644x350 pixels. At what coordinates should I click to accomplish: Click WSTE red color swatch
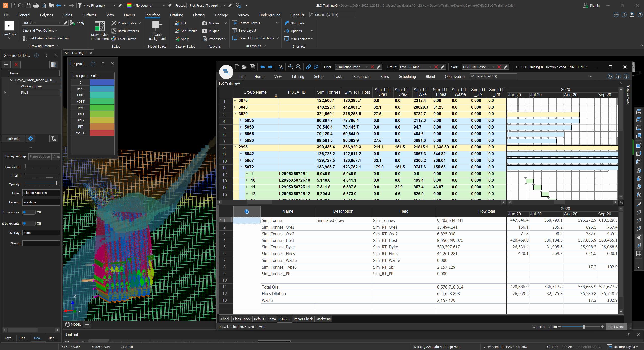pos(102,133)
